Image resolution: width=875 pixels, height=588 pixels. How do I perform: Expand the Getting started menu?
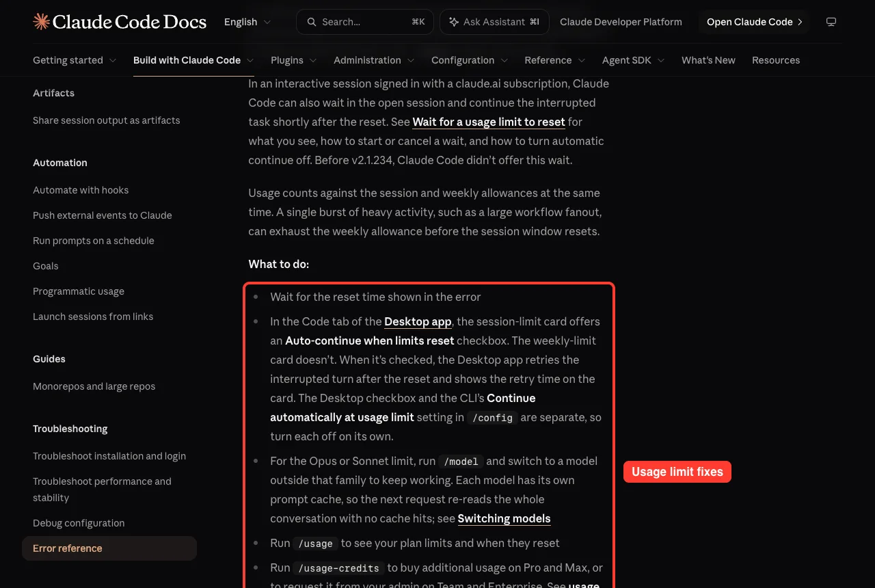tap(75, 60)
